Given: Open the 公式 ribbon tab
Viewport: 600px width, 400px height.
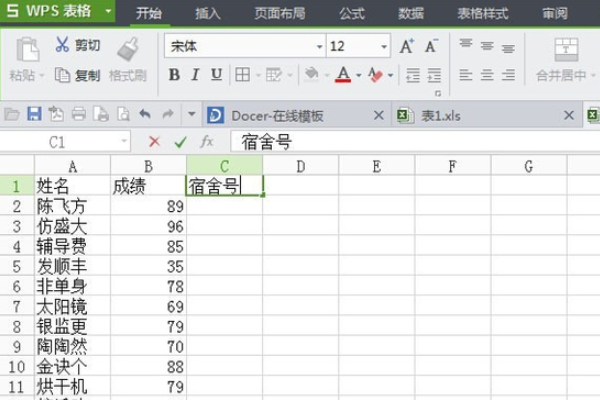Looking at the screenshot, I should pos(352,13).
